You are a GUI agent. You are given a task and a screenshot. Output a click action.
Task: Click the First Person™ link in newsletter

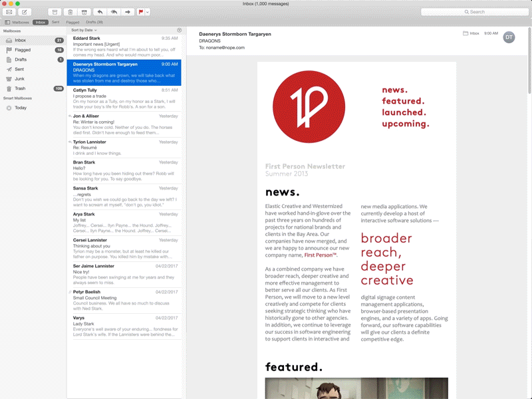pyautogui.click(x=321, y=255)
